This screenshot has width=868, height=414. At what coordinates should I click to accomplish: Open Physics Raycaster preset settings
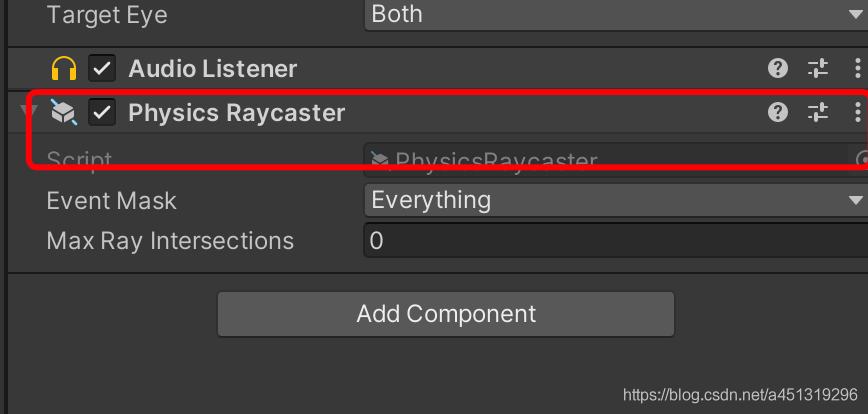[x=818, y=112]
